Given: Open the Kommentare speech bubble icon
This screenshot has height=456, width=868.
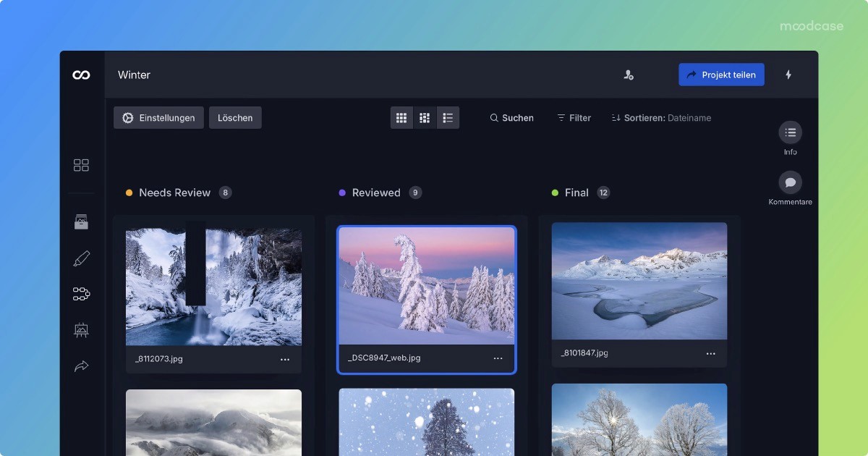Looking at the screenshot, I should [x=790, y=182].
